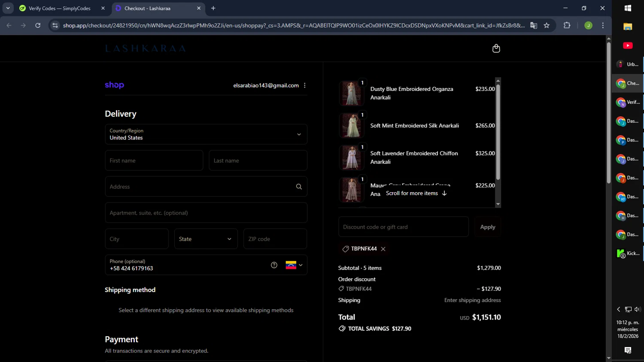The height and width of the screenshot is (362, 644).
Task: Expand the Country/Region dropdown
Action: click(x=206, y=134)
